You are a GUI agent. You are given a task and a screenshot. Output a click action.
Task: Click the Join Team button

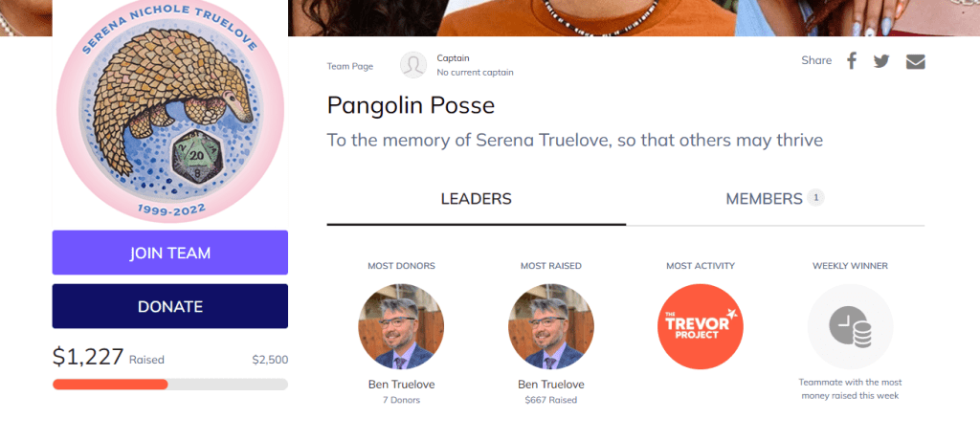(170, 253)
